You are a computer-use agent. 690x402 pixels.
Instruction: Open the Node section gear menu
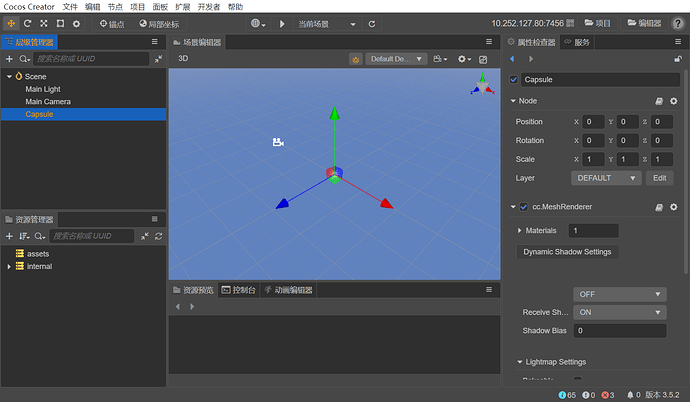point(674,101)
